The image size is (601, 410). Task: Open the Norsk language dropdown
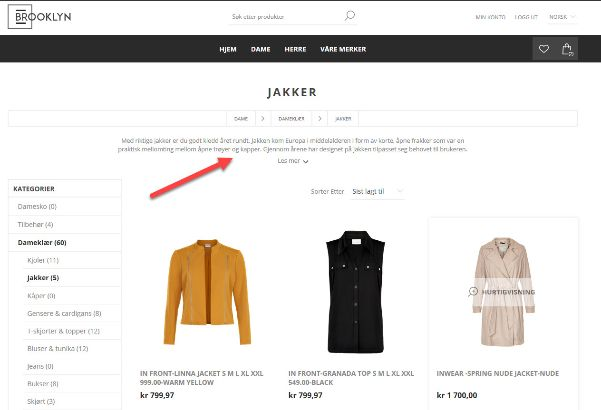[562, 17]
